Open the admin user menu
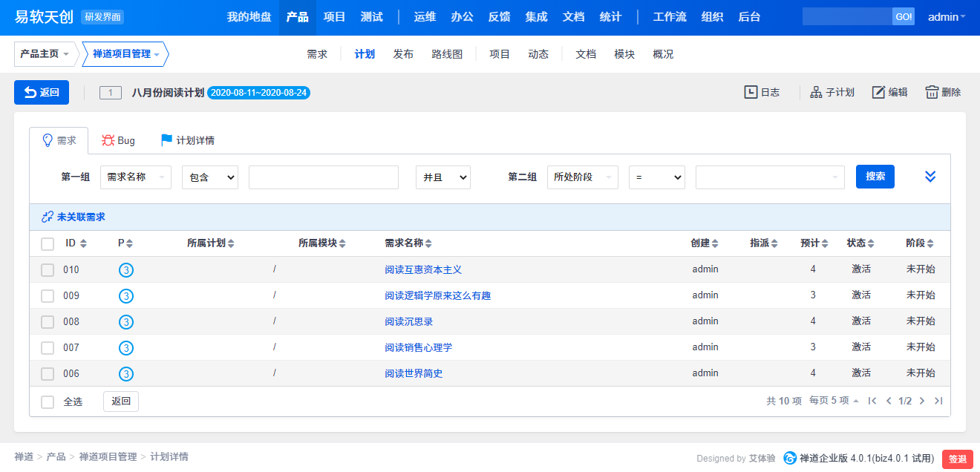 (947, 17)
